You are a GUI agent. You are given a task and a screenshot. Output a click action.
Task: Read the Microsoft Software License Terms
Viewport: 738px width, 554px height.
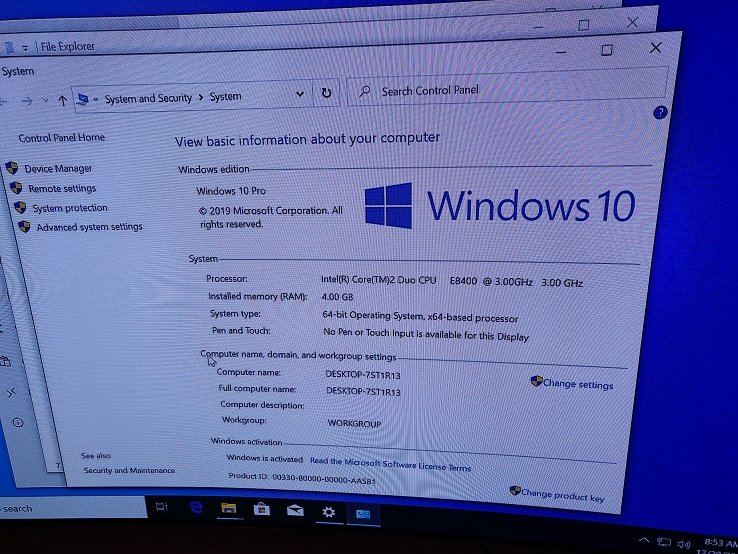(390, 464)
